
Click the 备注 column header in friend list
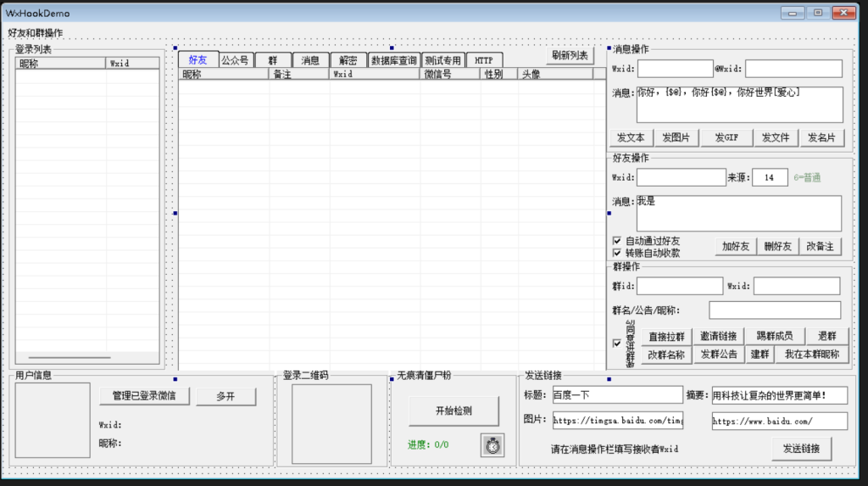[x=299, y=74]
